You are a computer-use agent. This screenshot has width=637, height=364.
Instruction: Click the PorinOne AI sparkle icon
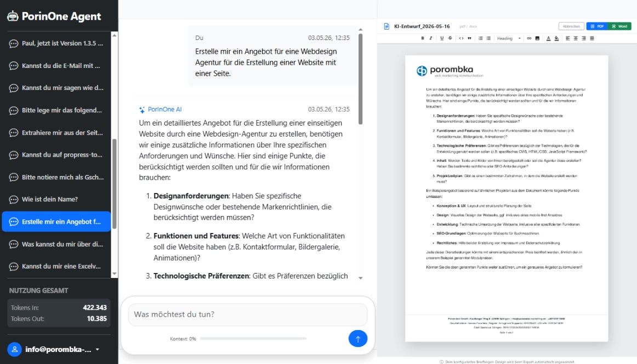tap(142, 110)
